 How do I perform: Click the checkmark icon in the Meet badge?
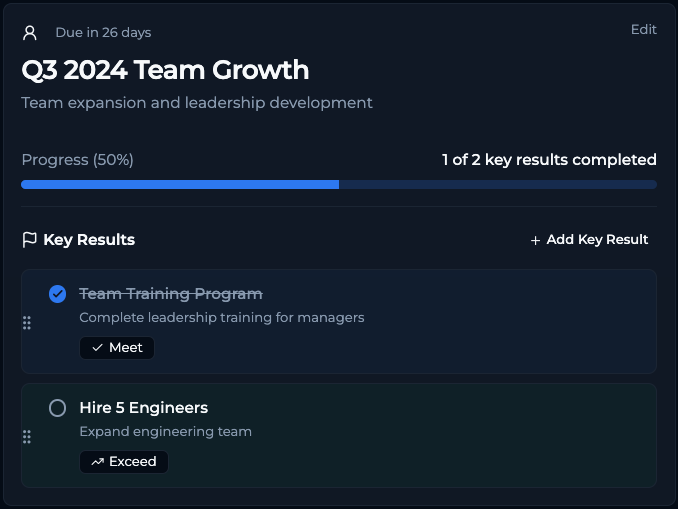pyautogui.click(x=97, y=348)
